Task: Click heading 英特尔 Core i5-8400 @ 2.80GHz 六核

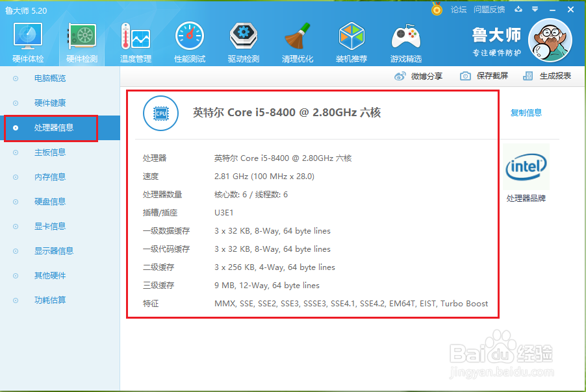Action: pos(287,112)
